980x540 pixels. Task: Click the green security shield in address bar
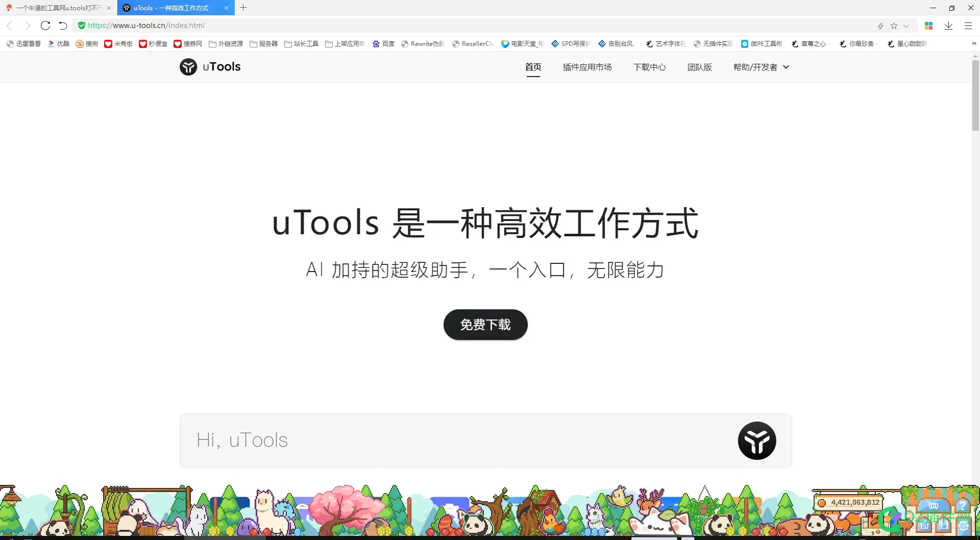[81, 26]
